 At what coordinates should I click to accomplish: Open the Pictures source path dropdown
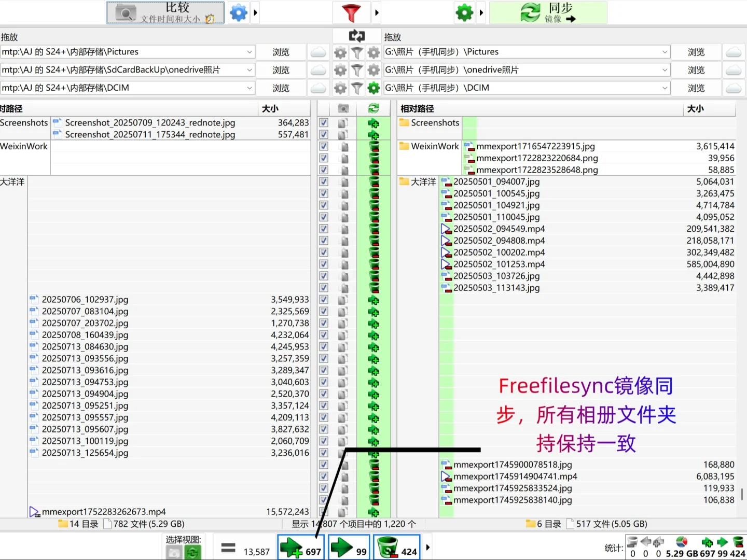[250, 51]
